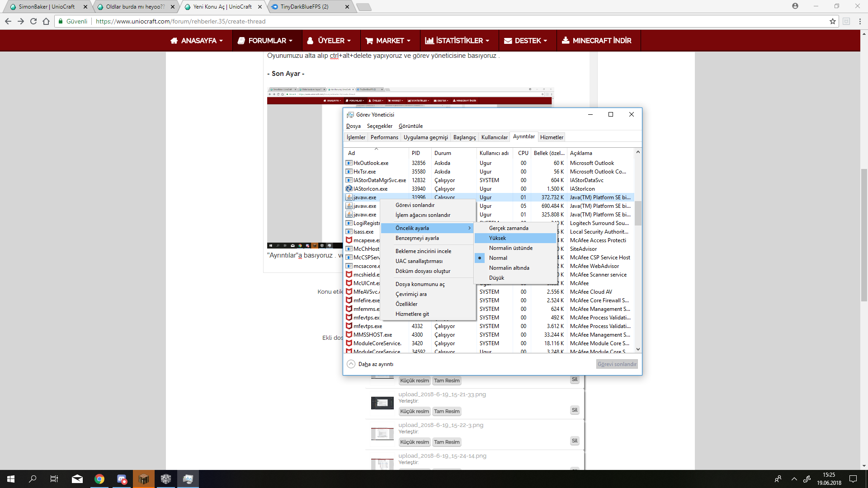Toggle UAC sanallaştırması
The image size is (868, 488).
point(428,261)
